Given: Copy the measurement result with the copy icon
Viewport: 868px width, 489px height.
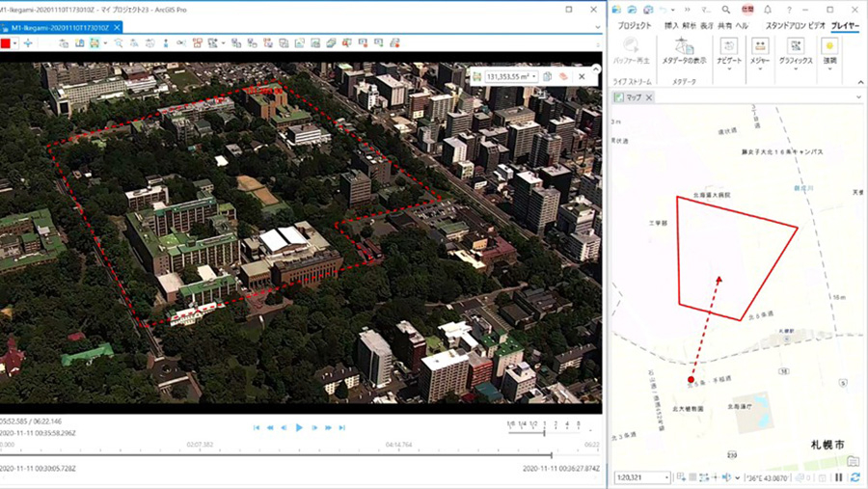Looking at the screenshot, I should click(x=547, y=76).
